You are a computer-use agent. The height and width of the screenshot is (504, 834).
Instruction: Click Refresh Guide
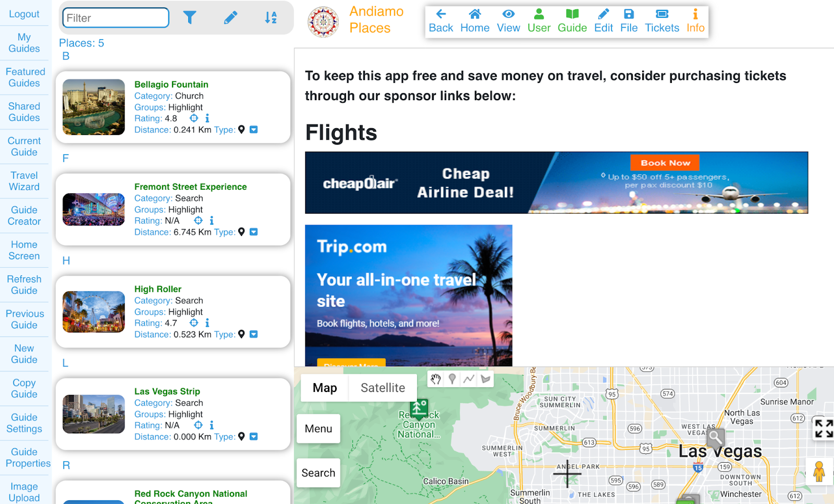coord(24,285)
